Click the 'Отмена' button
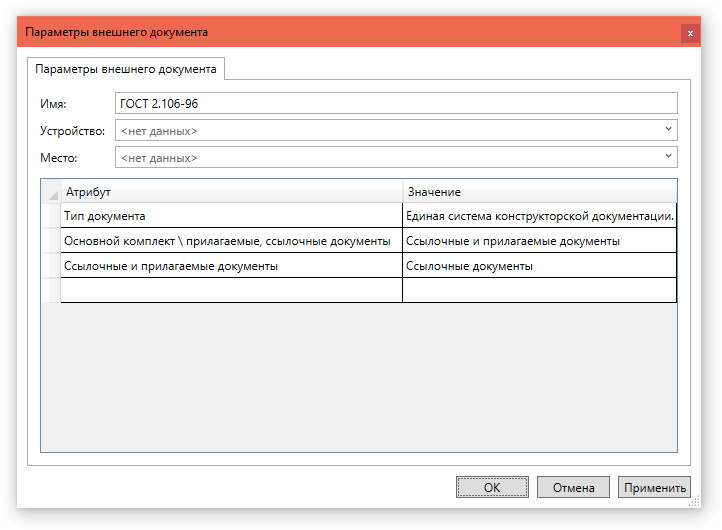Viewport: 722px width, 530px height. pos(573,488)
